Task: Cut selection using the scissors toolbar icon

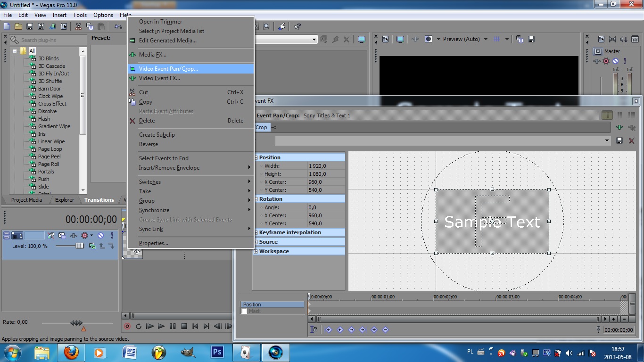Action: [x=78, y=27]
